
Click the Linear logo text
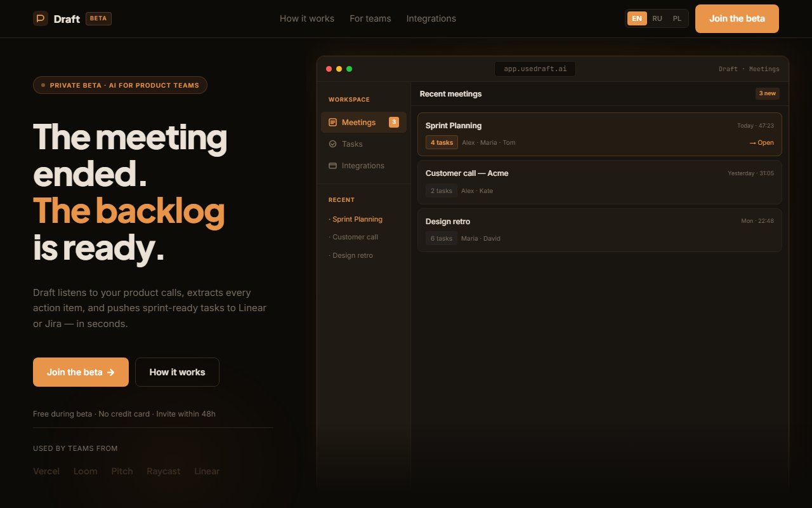[207, 471]
